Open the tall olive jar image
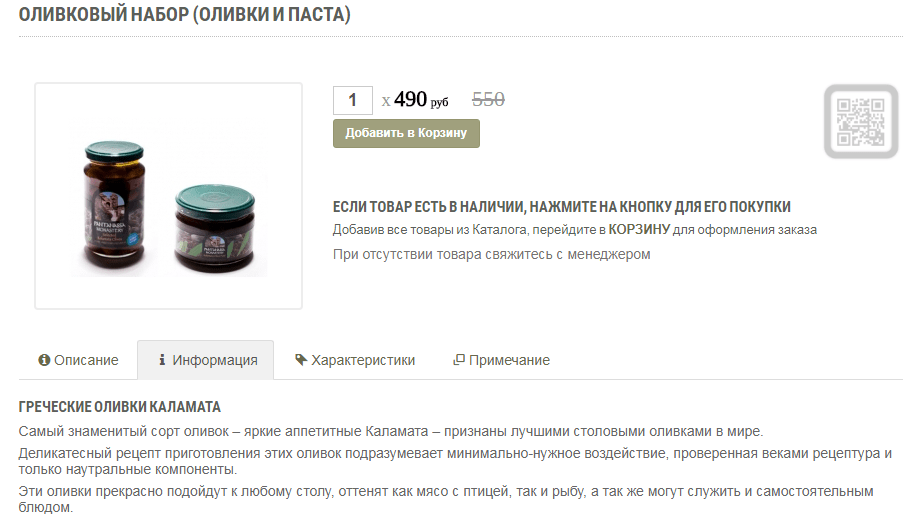Viewport: 903px width, 517px height. point(114,206)
